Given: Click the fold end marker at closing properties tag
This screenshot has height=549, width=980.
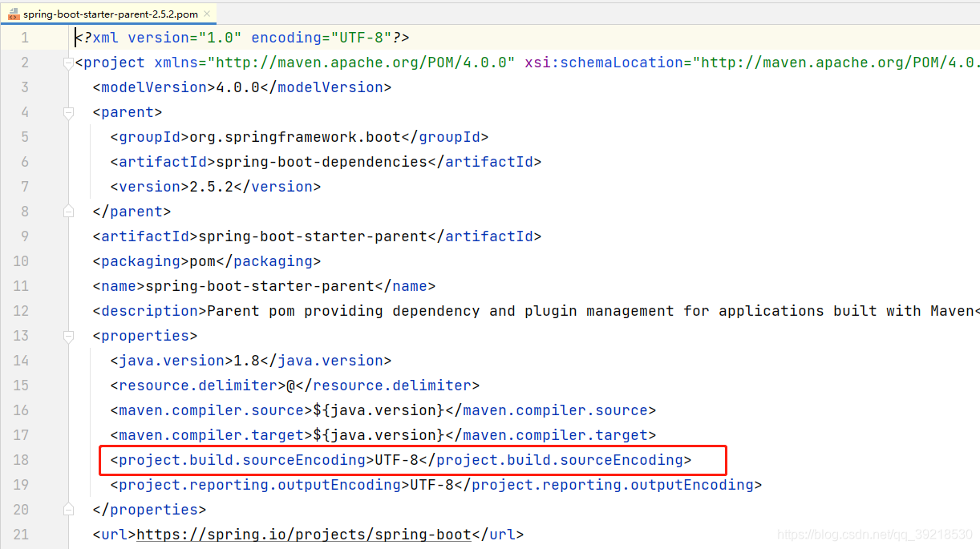Looking at the screenshot, I should coord(68,511).
